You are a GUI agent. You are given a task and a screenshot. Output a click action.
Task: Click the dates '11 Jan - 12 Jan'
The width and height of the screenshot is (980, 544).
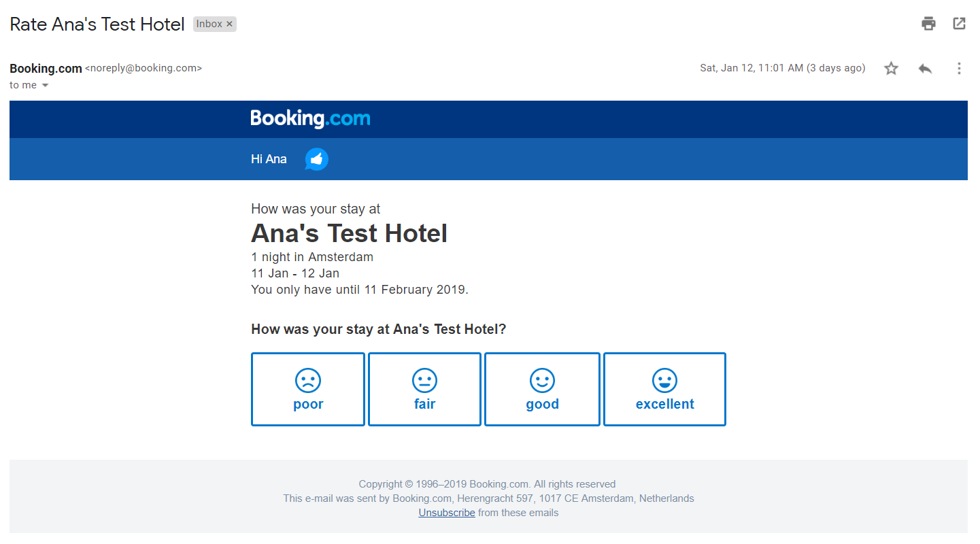point(295,273)
